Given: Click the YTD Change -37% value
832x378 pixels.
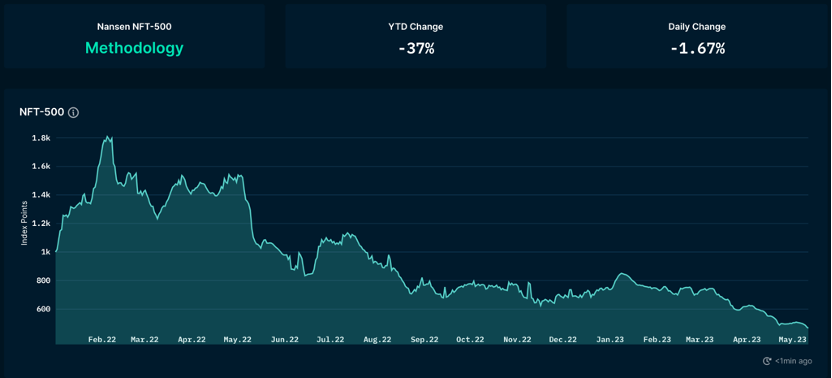Looking at the screenshot, I should click(416, 49).
